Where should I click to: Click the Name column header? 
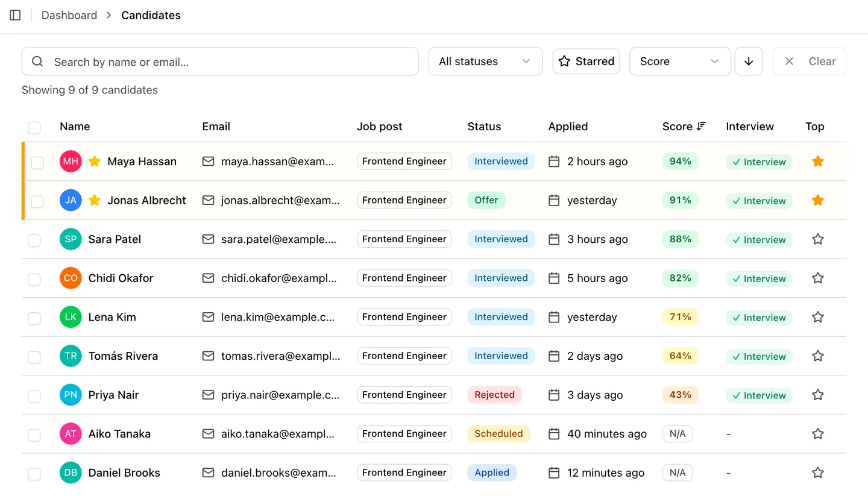pyautogui.click(x=75, y=127)
